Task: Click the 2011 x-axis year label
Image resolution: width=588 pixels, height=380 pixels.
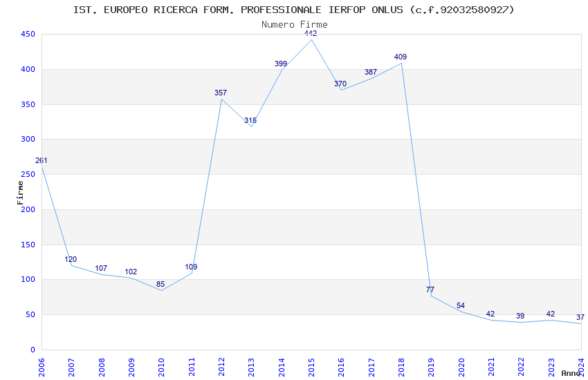Action: [191, 368]
